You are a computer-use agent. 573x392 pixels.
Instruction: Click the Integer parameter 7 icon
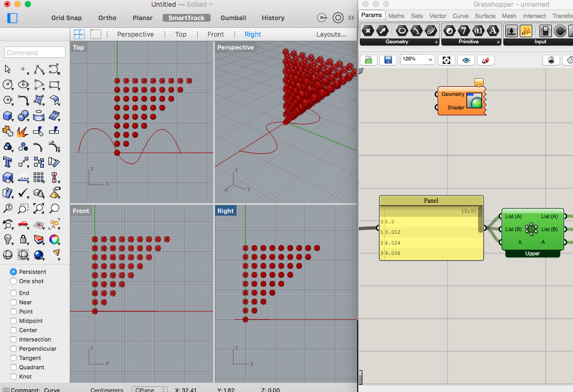point(464,31)
